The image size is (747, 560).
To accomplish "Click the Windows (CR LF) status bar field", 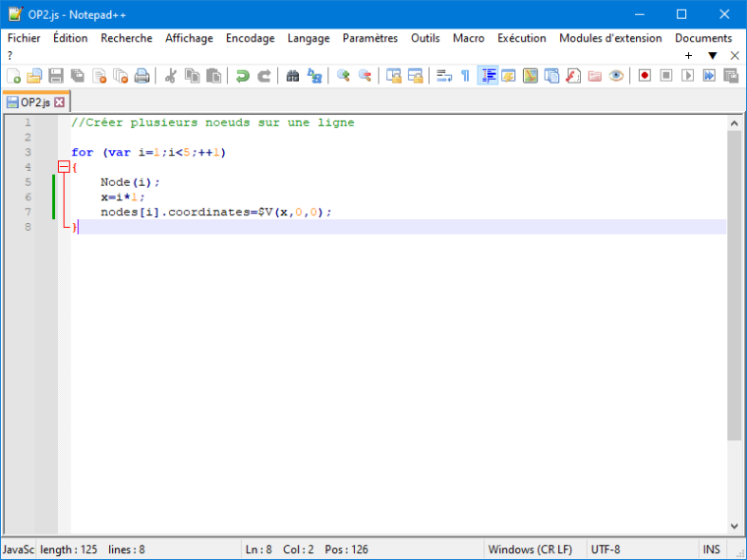I will point(530,549).
